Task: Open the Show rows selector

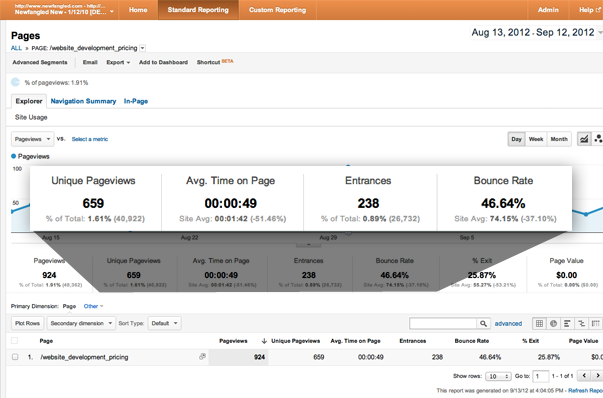Action: [498, 376]
